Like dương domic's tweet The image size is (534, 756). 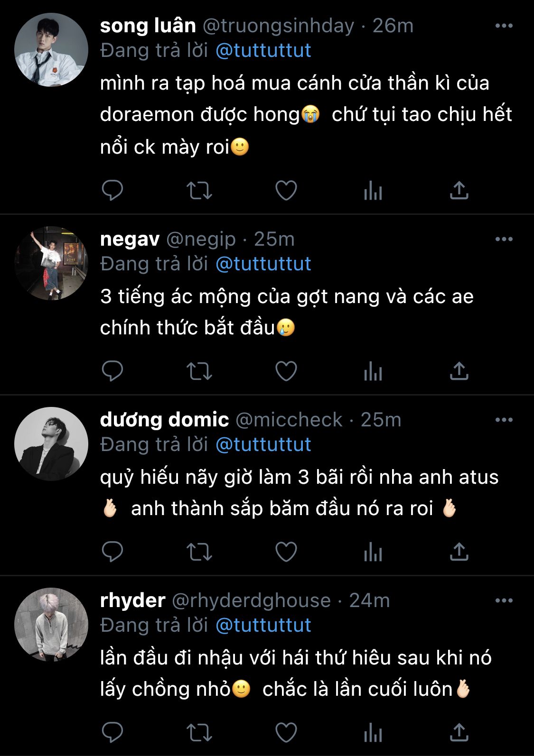(286, 552)
